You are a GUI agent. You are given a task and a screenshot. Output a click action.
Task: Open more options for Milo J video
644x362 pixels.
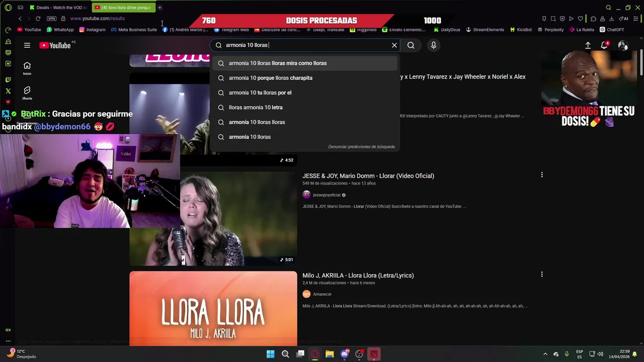click(542, 275)
